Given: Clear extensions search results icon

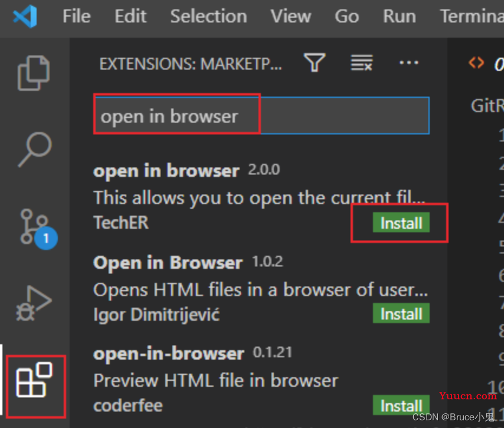Looking at the screenshot, I should (x=362, y=62).
